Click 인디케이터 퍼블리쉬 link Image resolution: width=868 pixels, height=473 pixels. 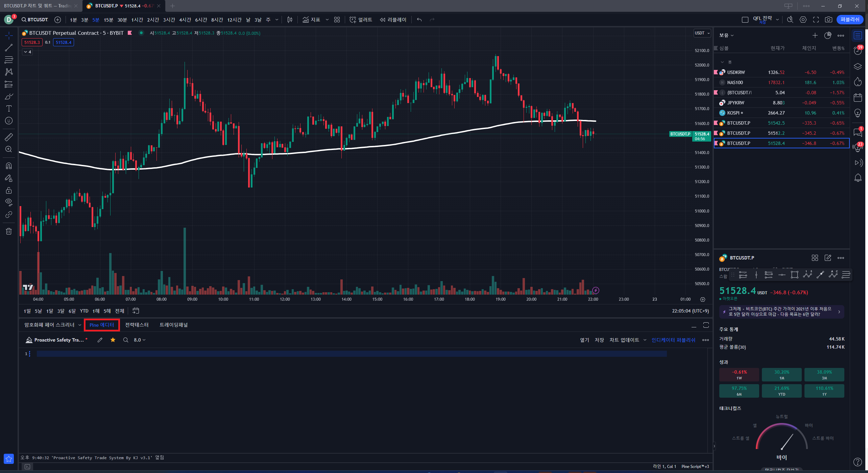click(x=673, y=340)
